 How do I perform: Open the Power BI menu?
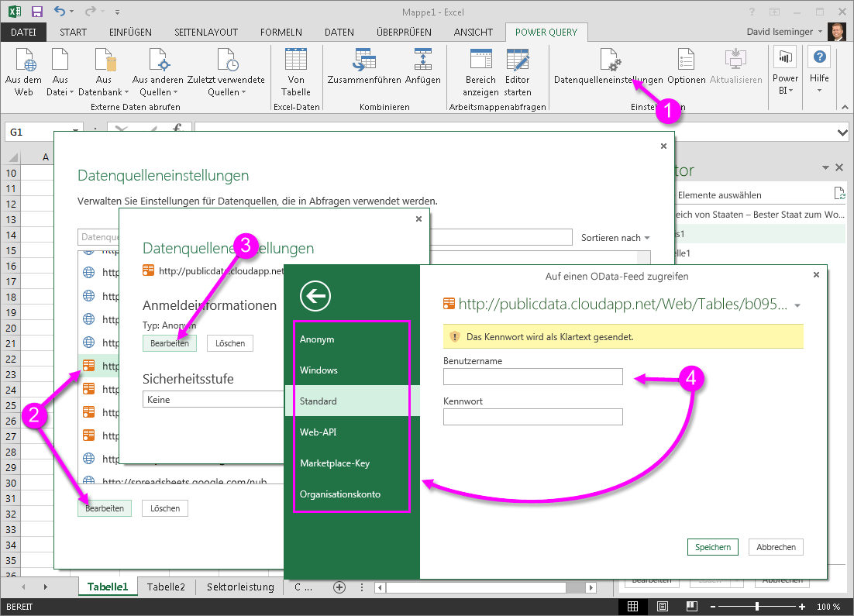tap(785, 71)
